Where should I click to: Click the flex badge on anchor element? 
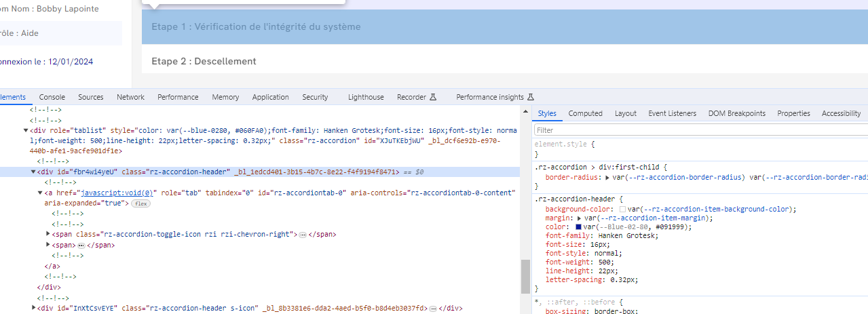(x=140, y=203)
